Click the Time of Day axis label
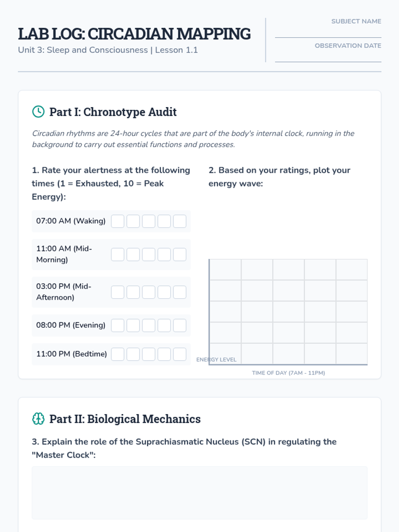The height and width of the screenshot is (532, 399). pyautogui.click(x=288, y=373)
